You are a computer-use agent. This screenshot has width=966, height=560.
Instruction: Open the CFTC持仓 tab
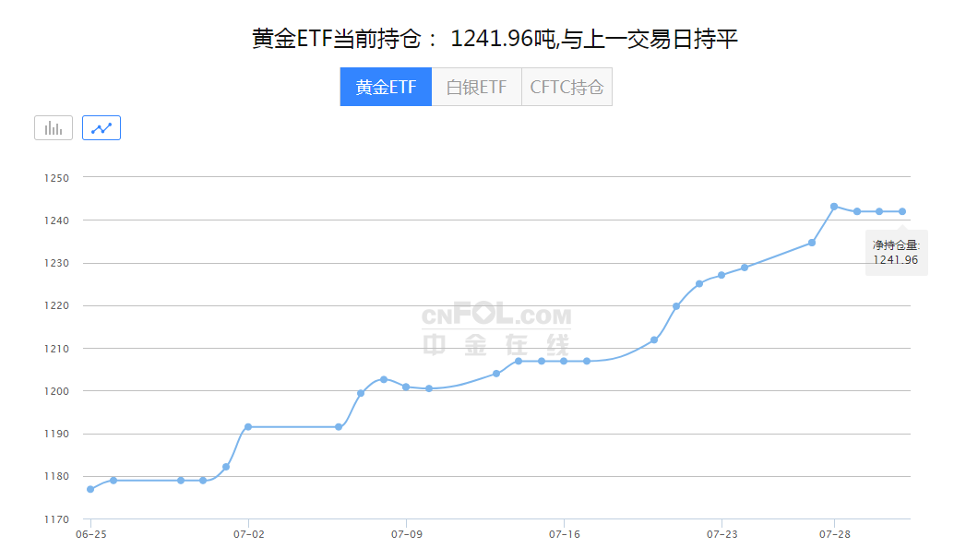pyautogui.click(x=566, y=88)
